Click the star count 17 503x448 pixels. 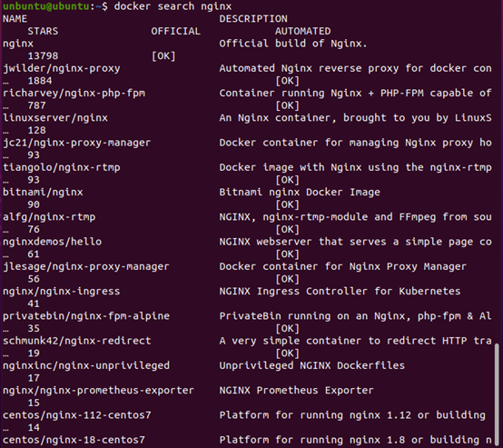34,378
